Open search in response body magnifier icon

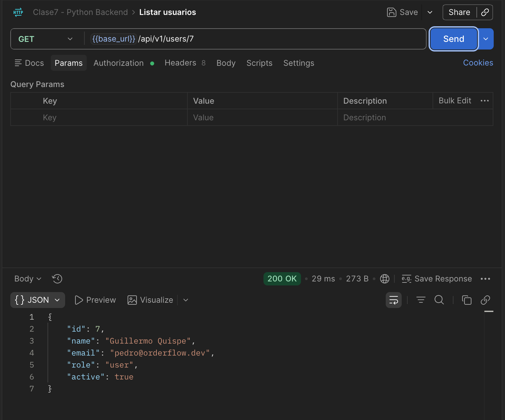439,300
